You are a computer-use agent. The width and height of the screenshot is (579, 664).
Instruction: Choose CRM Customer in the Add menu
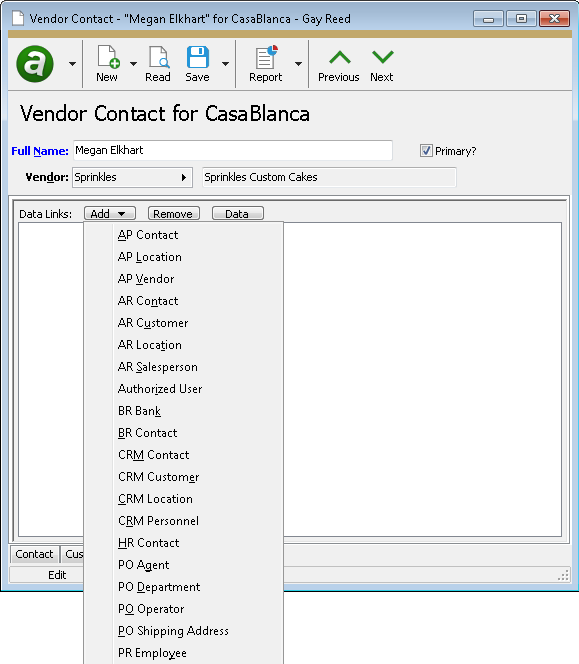pyautogui.click(x=158, y=477)
